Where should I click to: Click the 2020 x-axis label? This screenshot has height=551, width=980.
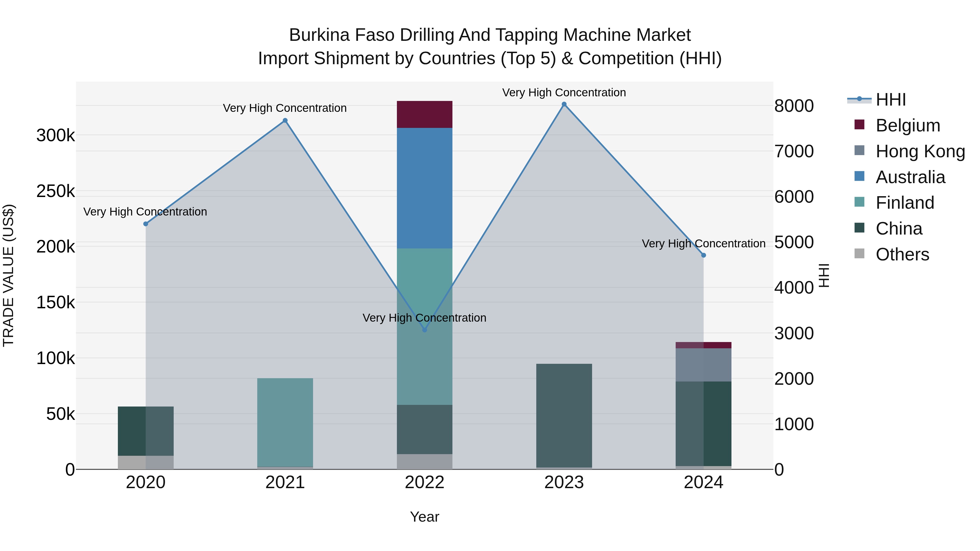146,482
